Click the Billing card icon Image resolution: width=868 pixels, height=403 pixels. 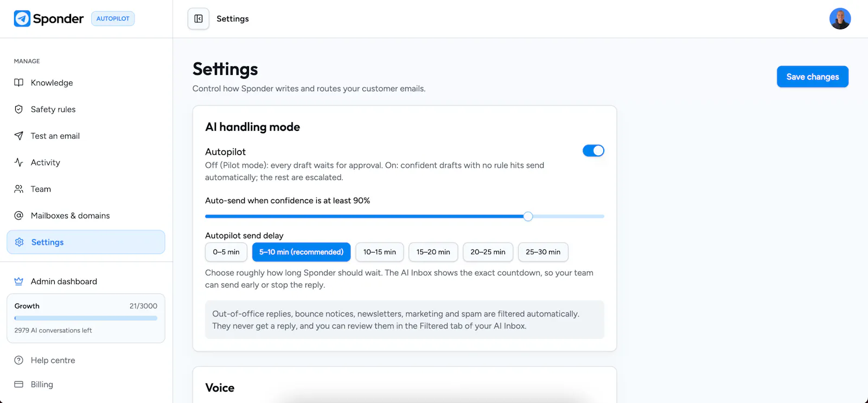tap(19, 385)
